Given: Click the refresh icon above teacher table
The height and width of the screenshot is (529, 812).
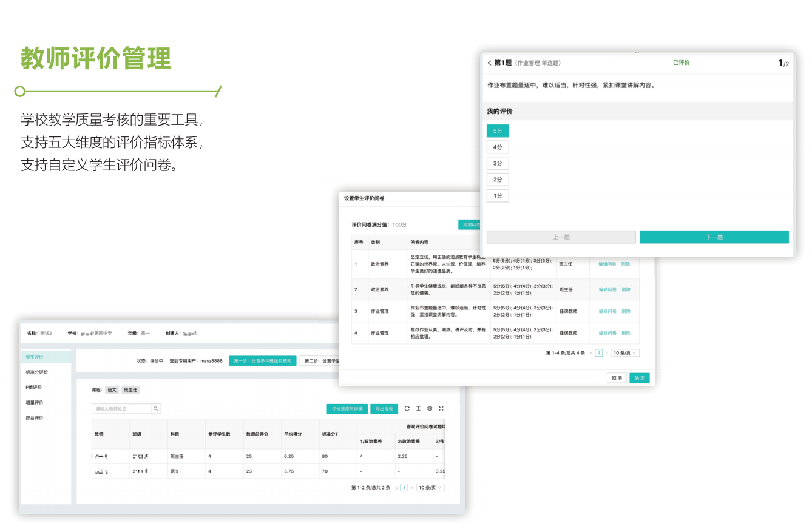Looking at the screenshot, I should tap(407, 409).
